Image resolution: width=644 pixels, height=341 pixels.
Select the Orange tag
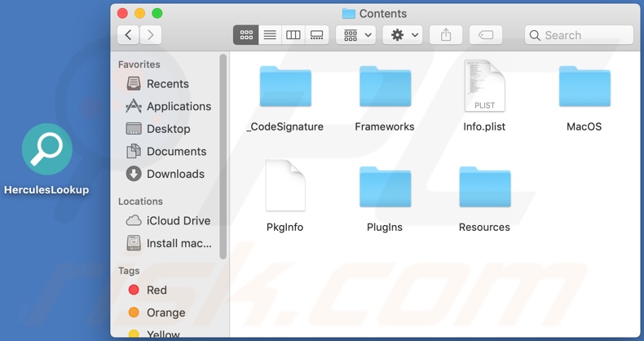157,312
